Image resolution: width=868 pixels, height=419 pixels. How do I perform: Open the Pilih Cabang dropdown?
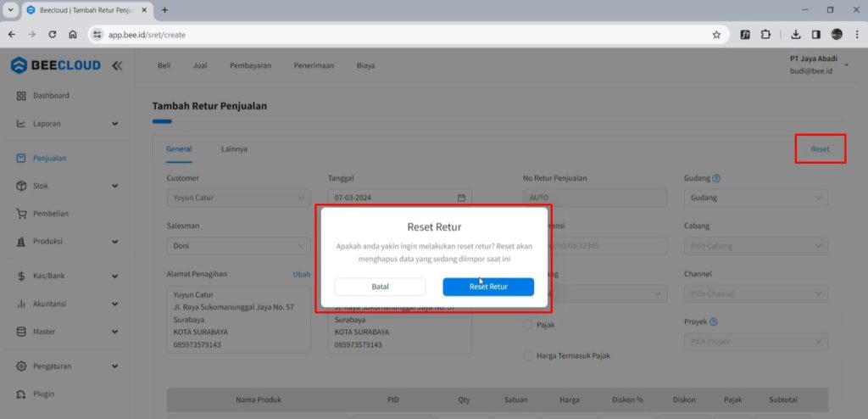tap(756, 245)
